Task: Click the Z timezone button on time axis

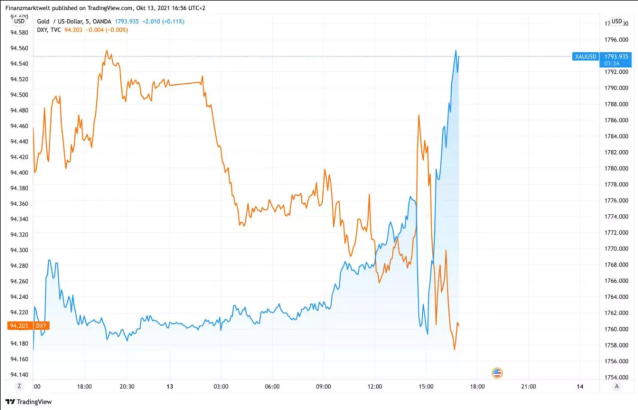Action: 19,385
